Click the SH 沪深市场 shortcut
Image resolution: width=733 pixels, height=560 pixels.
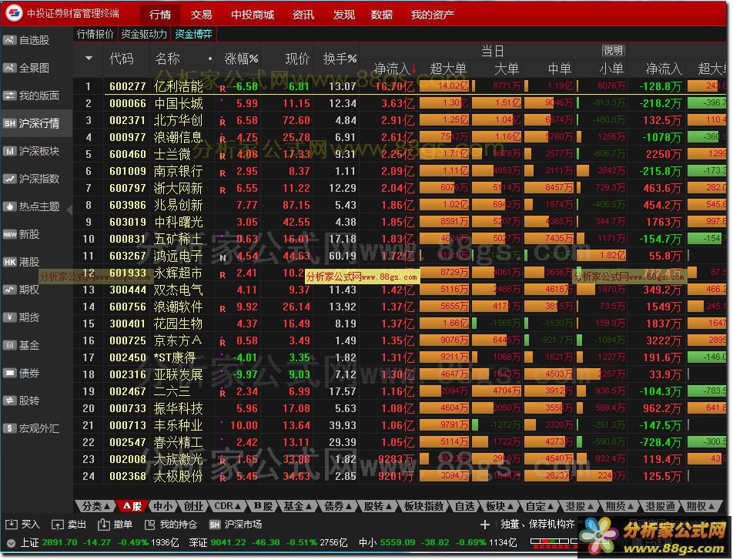click(236, 525)
